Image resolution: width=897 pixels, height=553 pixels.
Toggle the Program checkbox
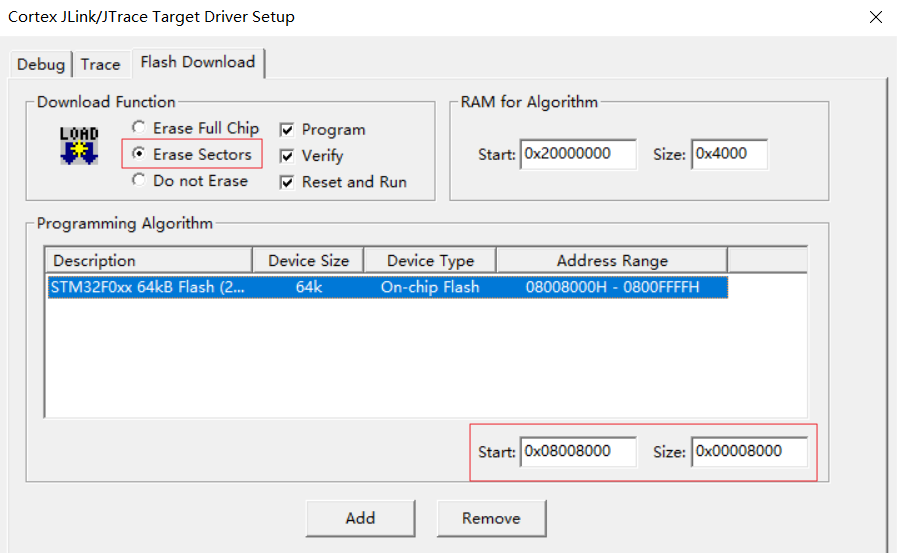point(287,130)
